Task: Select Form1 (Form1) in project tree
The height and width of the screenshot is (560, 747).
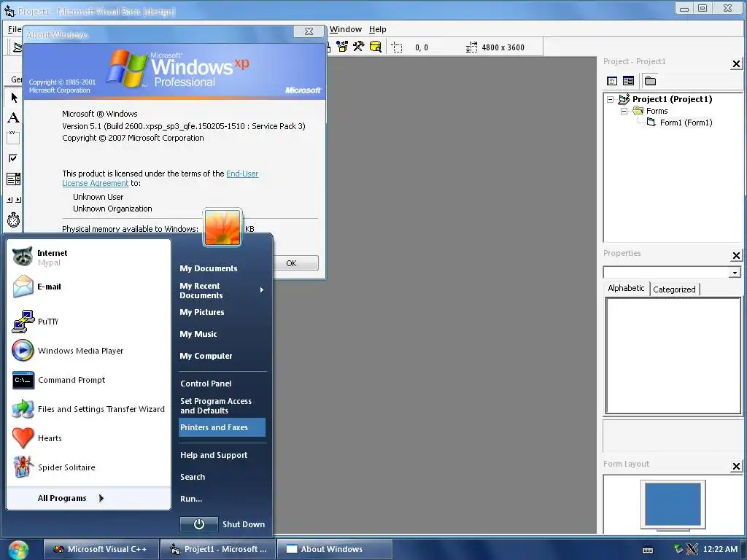Action: (686, 122)
